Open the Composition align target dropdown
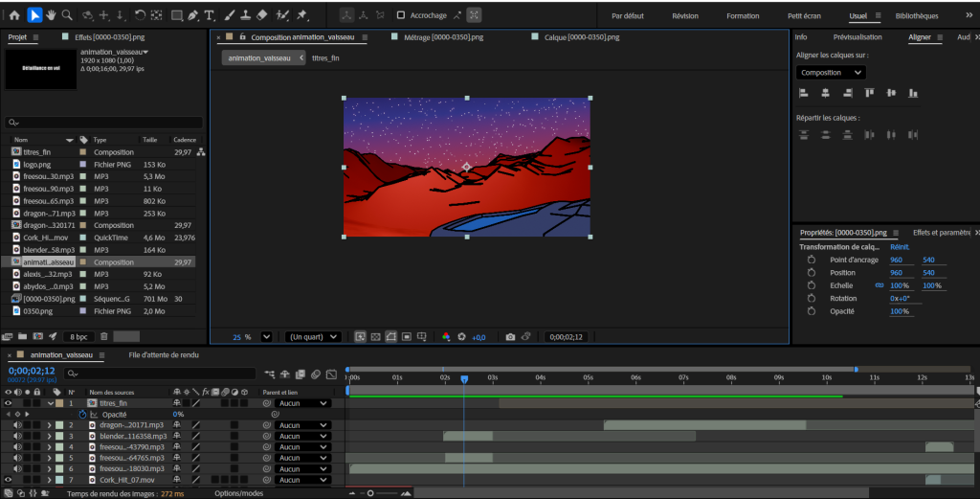This screenshot has height=499, width=980. [831, 73]
